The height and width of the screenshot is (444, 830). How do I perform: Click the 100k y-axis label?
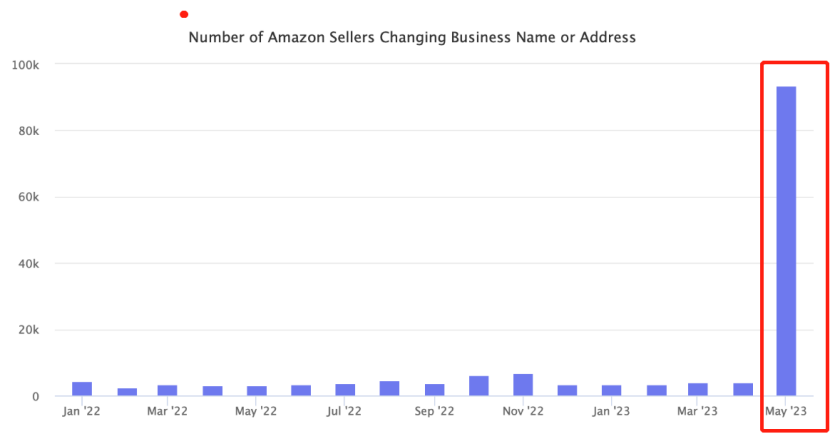pos(25,64)
